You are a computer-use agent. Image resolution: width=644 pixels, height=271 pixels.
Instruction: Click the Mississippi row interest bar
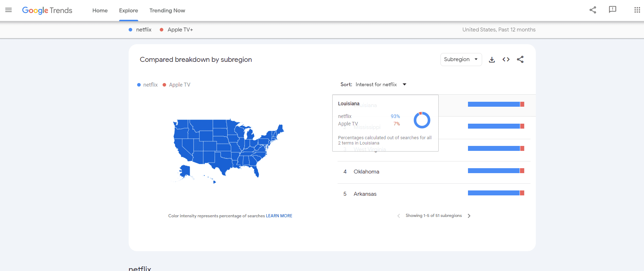click(x=496, y=126)
